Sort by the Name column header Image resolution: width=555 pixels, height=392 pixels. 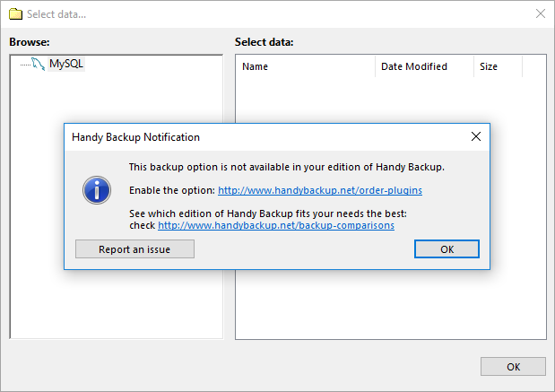click(305, 66)
